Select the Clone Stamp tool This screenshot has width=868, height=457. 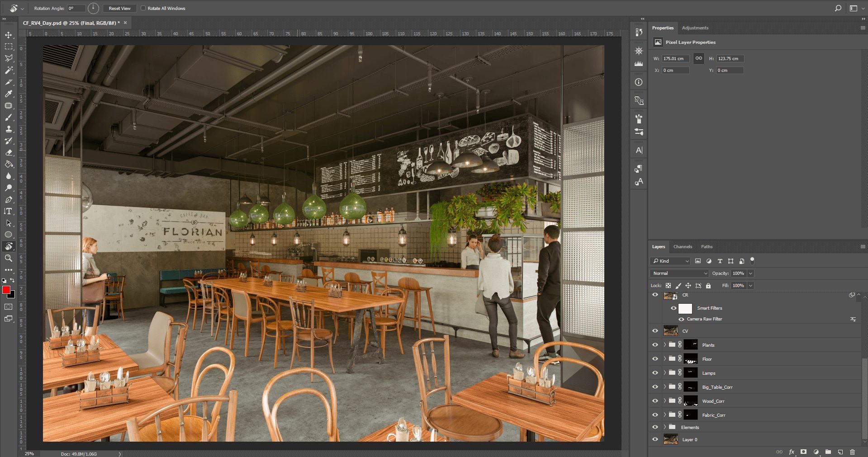point(9,129)
